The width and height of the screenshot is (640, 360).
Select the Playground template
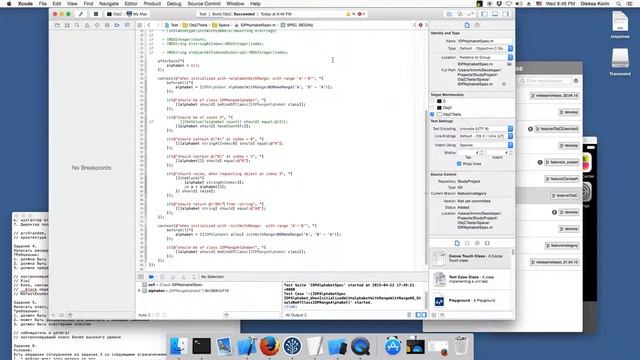470,301
